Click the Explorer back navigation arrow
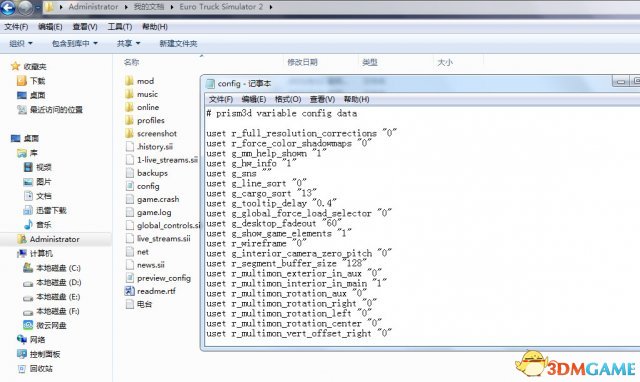Image resolution: width=640 pixels, height=382 pixels. [x=8, y=7]
